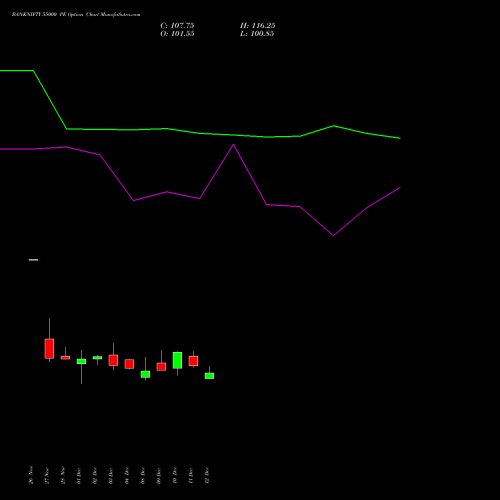Select the 03 Dec date label
Screen dimensions: 500x500
(x=111, y=475)
